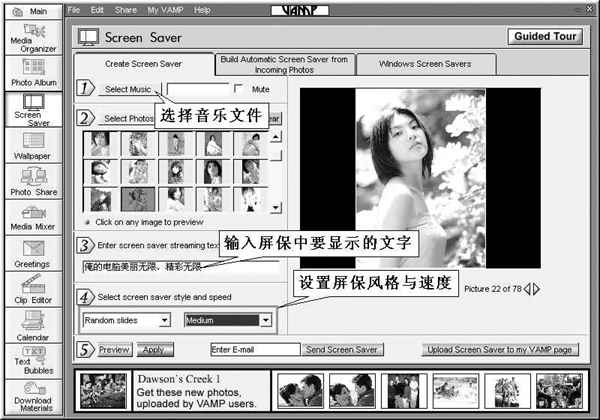Select first thumbnail in second photo row
Viewport: 600px width, 420px height.
pos(100,172)
